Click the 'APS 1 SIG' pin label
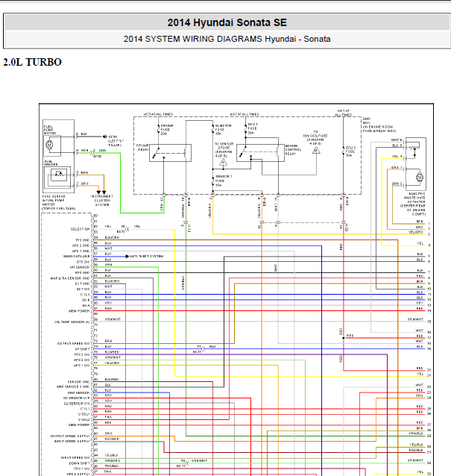Viewport: 451px width, 476px height. tap(81, 366)
